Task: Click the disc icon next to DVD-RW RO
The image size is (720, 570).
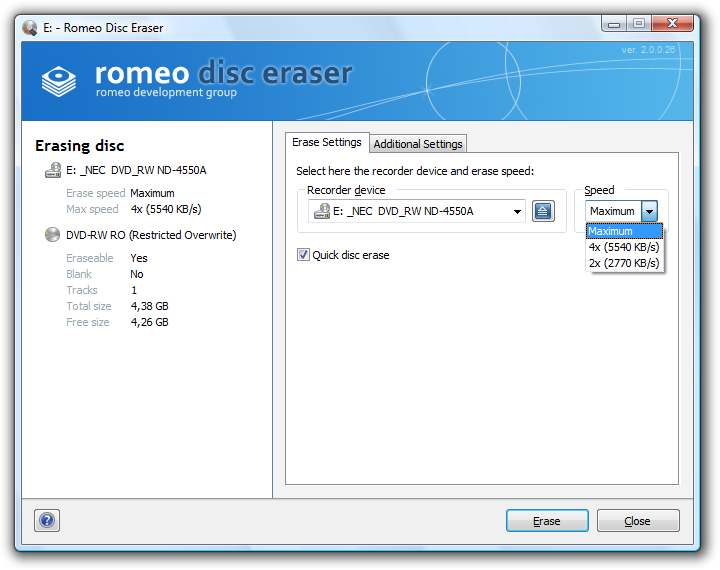Action: point(52,235)
